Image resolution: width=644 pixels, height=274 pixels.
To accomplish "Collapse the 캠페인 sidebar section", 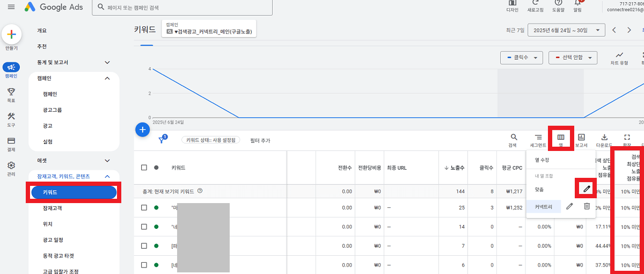I will [x=107, y=78].
